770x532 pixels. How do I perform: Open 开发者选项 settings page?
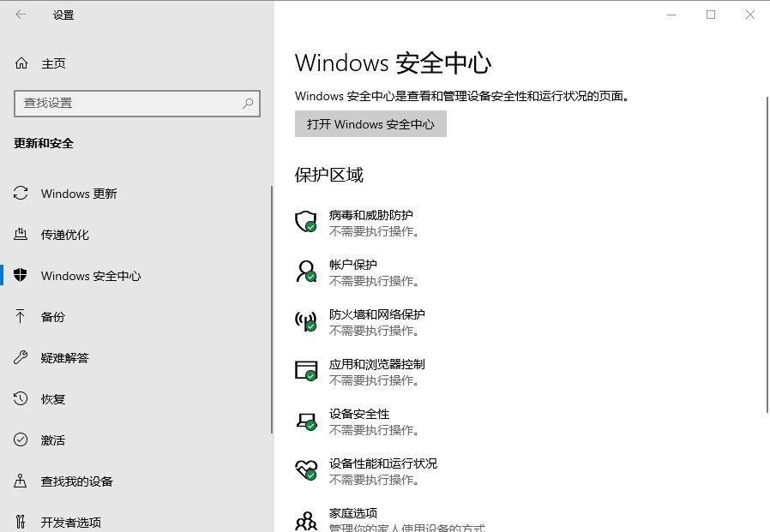pyautogui.click(x=70, y=522)
